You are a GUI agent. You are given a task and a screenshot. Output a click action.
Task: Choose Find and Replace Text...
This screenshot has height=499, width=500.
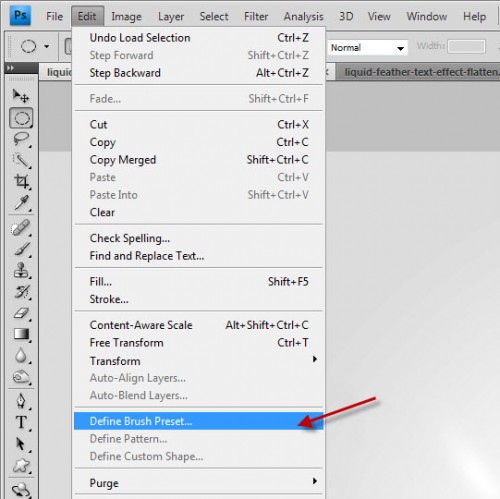point(198,256)
